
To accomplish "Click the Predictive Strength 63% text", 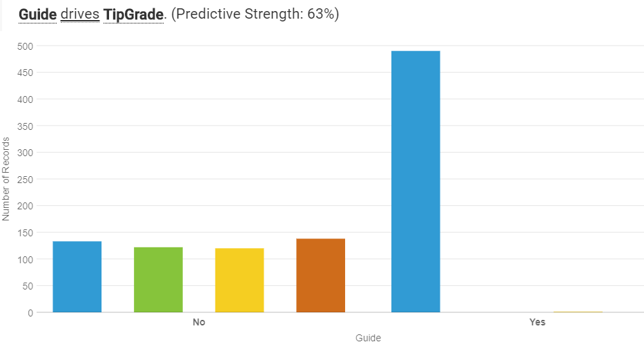I will 255,14.
